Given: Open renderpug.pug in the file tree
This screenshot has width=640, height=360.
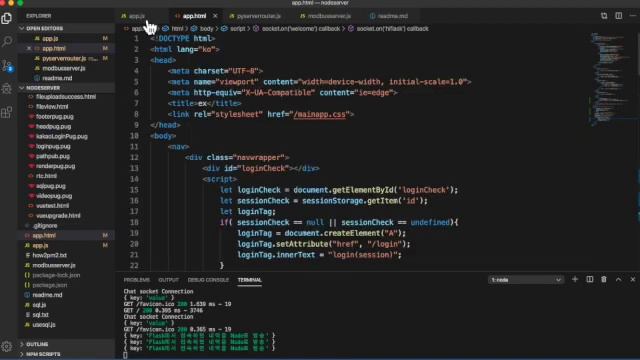Looking at the screenshot, I should [x=66, y=166].
